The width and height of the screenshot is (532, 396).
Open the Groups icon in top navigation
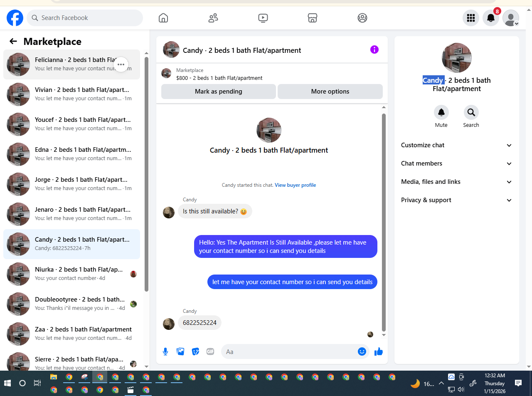click(x=362, y=18)
